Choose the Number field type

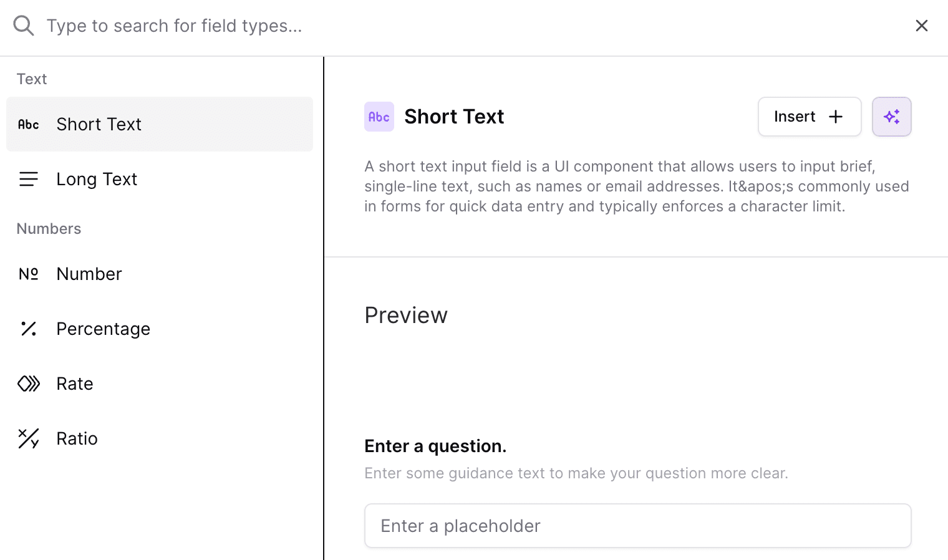click(x=160, y=274)
